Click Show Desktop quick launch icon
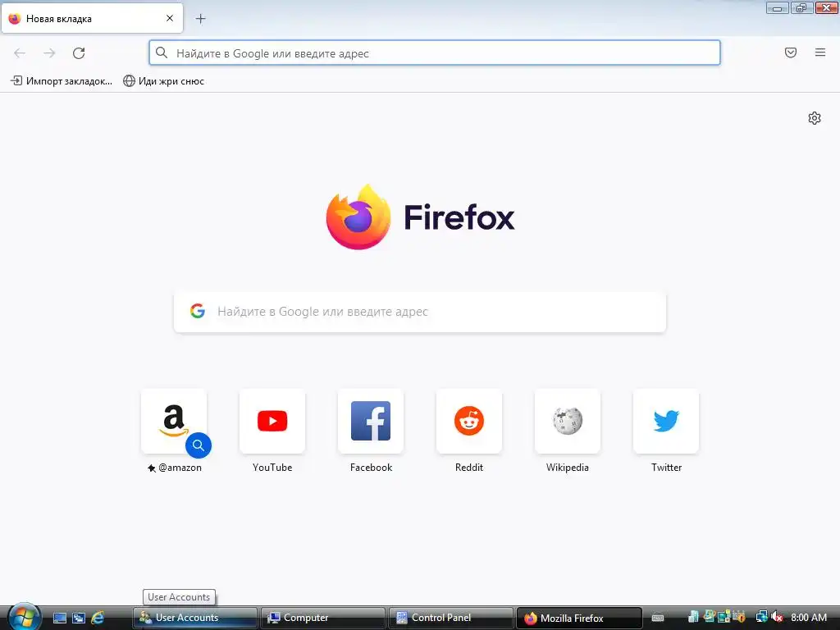The height and width of the screenshot is (630, 840). pyautogui.click(x=59, y=618)
